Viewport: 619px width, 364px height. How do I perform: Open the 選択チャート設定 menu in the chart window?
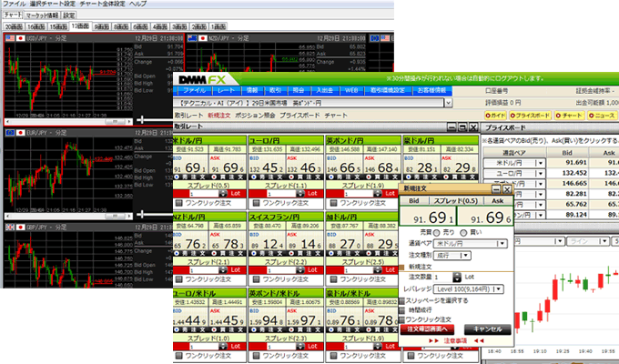click(53, 4)
